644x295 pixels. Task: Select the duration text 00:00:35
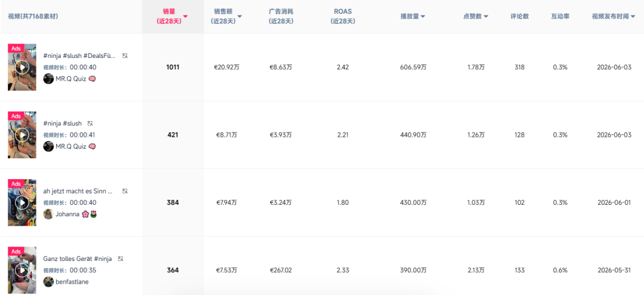83,271
